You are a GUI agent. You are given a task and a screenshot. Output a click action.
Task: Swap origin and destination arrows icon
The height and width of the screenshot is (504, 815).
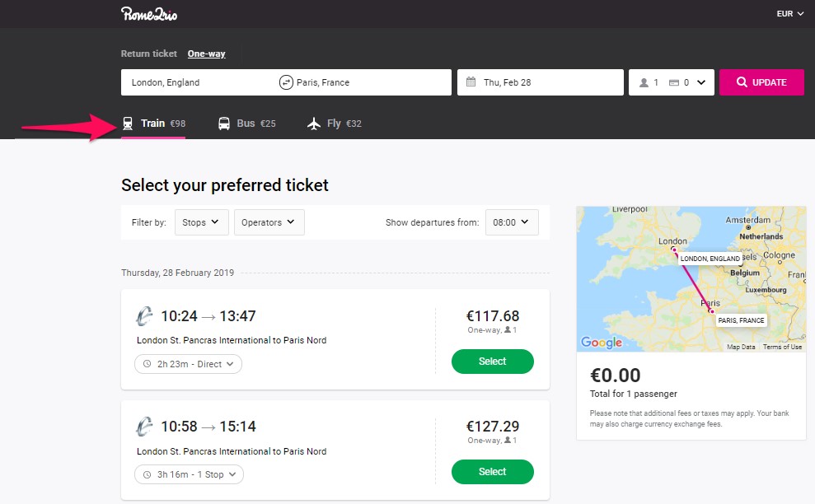click(x=286, y=82)
